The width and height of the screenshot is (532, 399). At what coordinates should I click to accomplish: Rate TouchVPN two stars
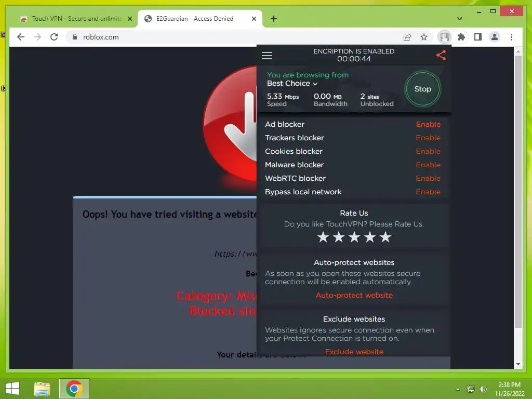click(x=339, y=237)
